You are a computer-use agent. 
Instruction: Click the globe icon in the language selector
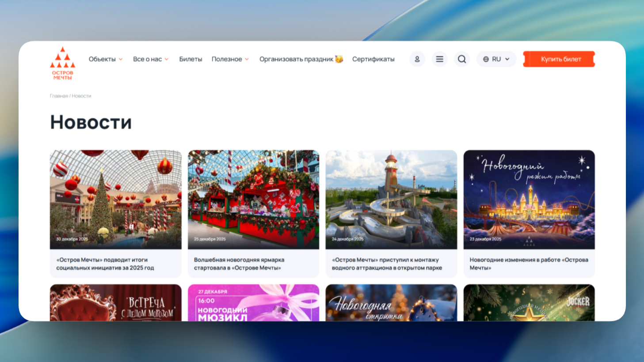[x=486, y=59]
